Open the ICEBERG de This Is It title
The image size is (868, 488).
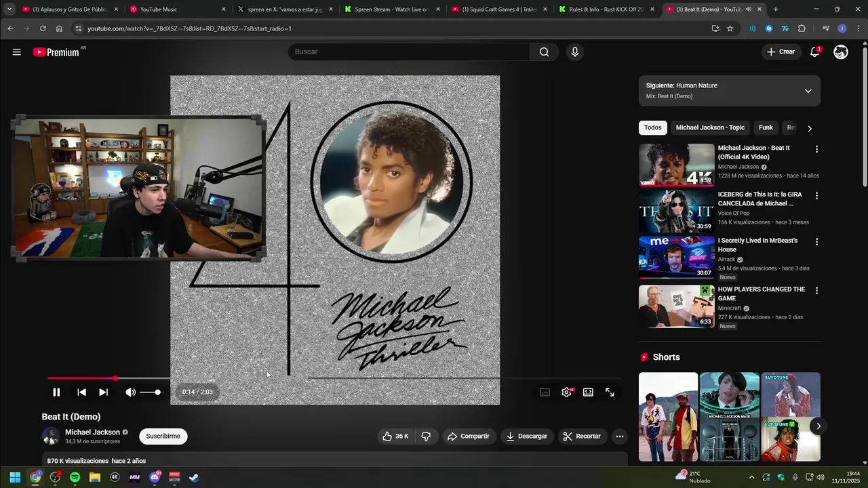[760, 199]
